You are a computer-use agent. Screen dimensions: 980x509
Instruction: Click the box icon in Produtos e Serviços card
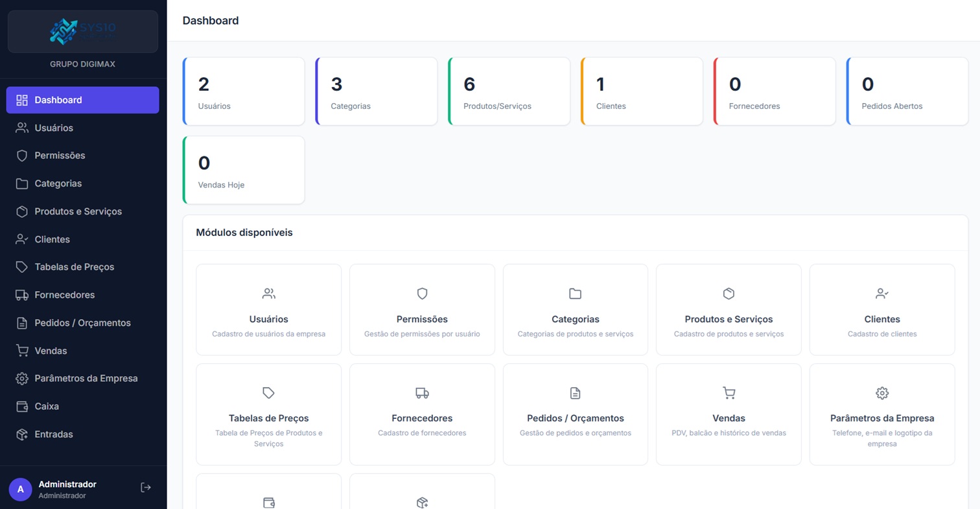tap(729, 294)
